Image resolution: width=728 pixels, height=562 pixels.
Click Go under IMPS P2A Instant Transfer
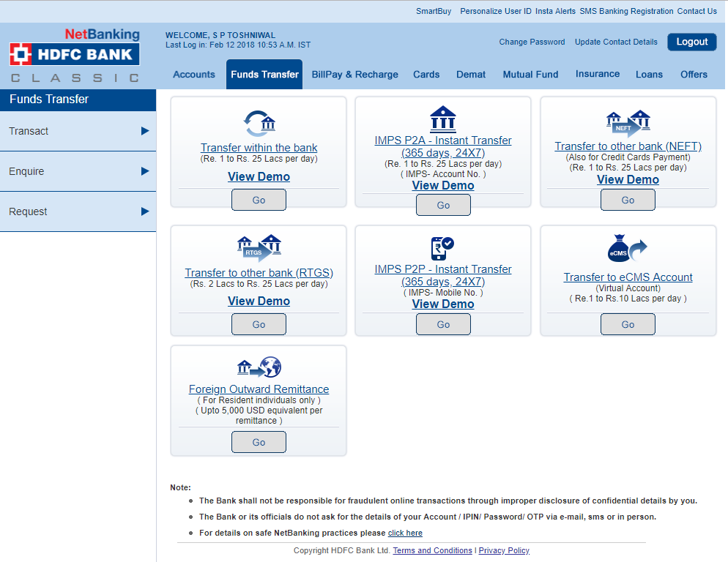443,205
